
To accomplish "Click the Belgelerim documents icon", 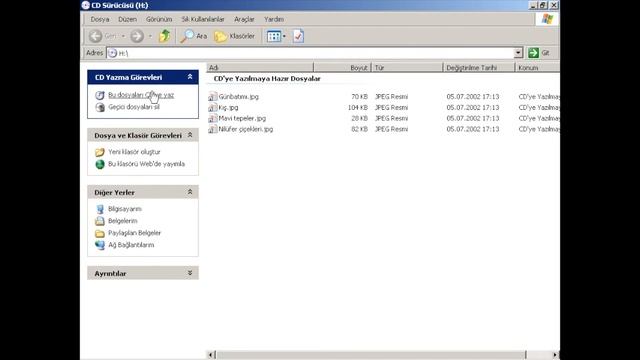I will (100, 221).
